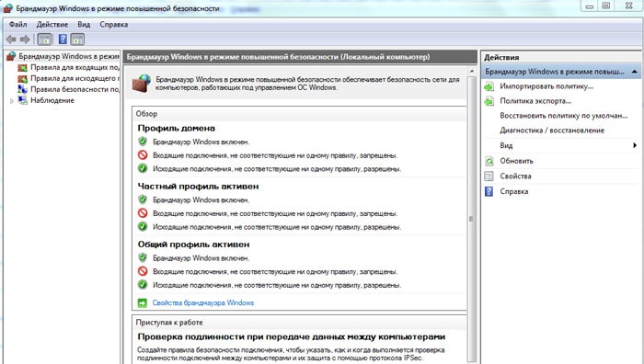
Task: Click the Частный профиль активен heading
Action: (198, 187)
